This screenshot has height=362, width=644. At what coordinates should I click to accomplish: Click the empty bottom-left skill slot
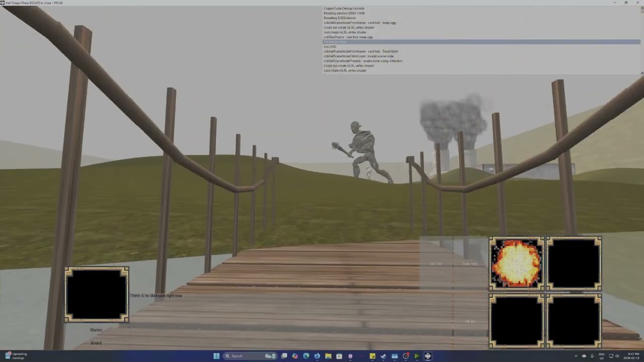pos(516,321)
